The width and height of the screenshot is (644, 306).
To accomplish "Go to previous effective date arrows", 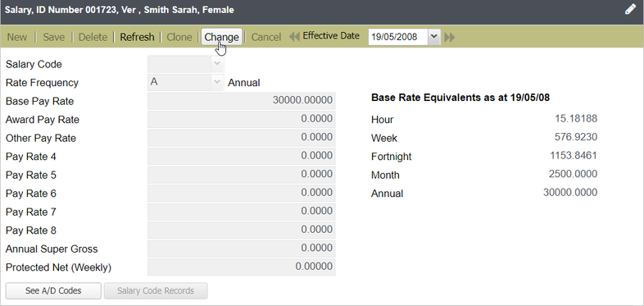I will click(294, 37).
